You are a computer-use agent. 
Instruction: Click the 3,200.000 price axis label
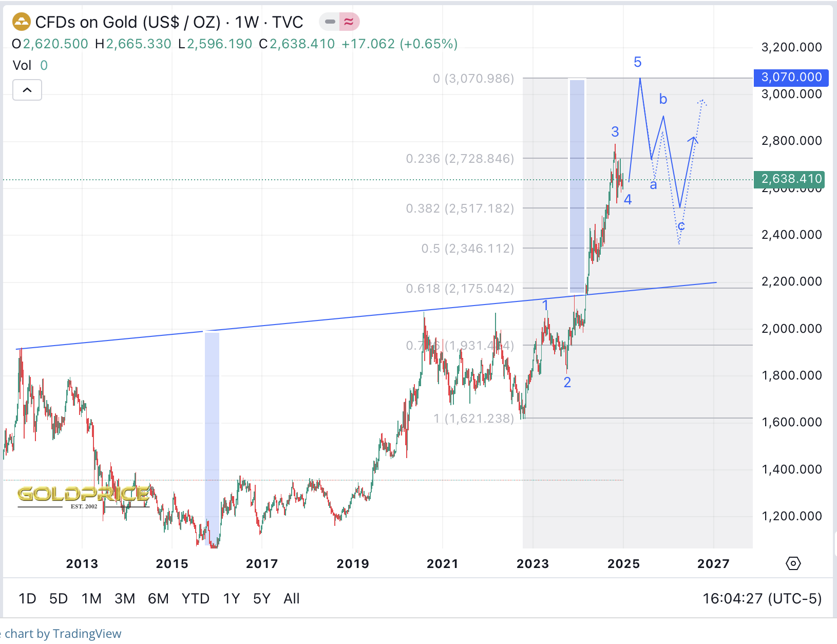click(x=791, y=47)
